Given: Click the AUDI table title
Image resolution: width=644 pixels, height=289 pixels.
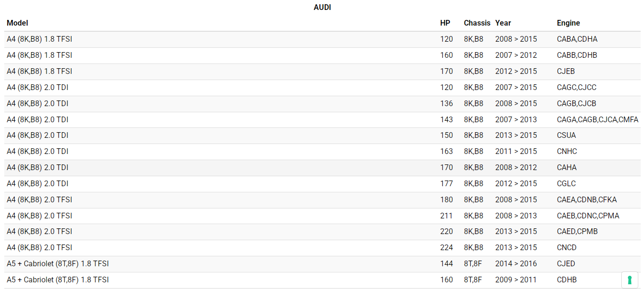Looking at the screenshot, I should 322,8.
